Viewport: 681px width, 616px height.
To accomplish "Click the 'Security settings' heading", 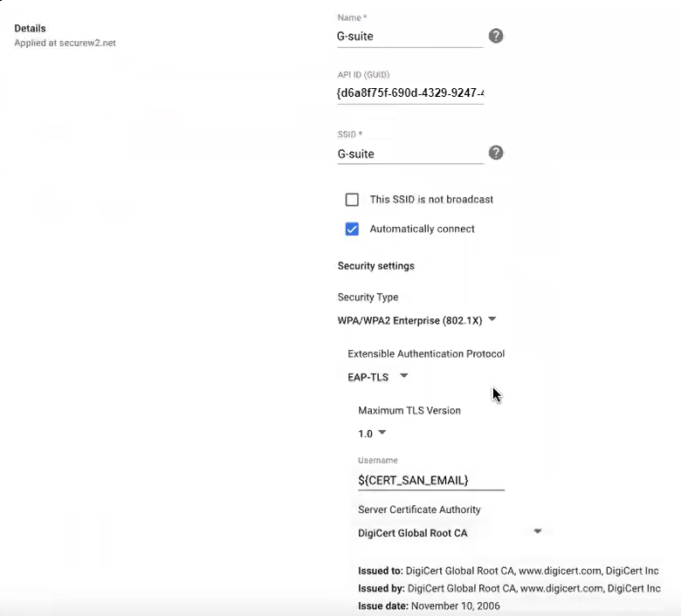I will pyautogui.click(x=375, y=266).
